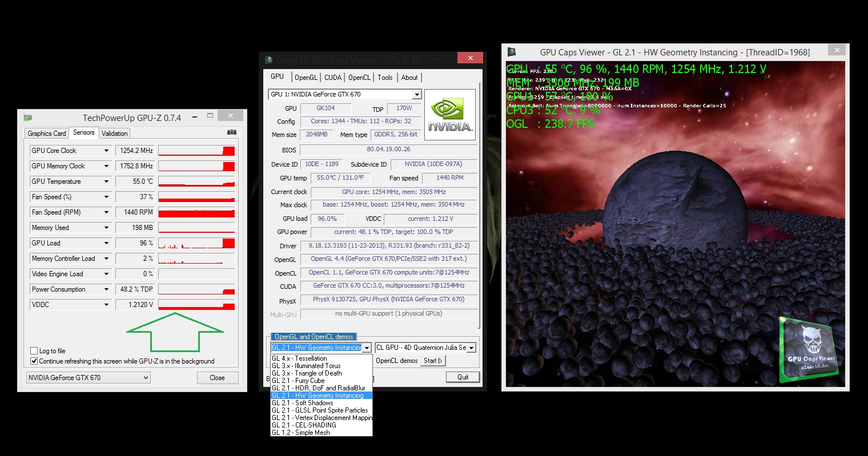This screenshot has height=456, width=868.
Task: Click the Start button for OpenCL demos
Action: pos(433,361)
